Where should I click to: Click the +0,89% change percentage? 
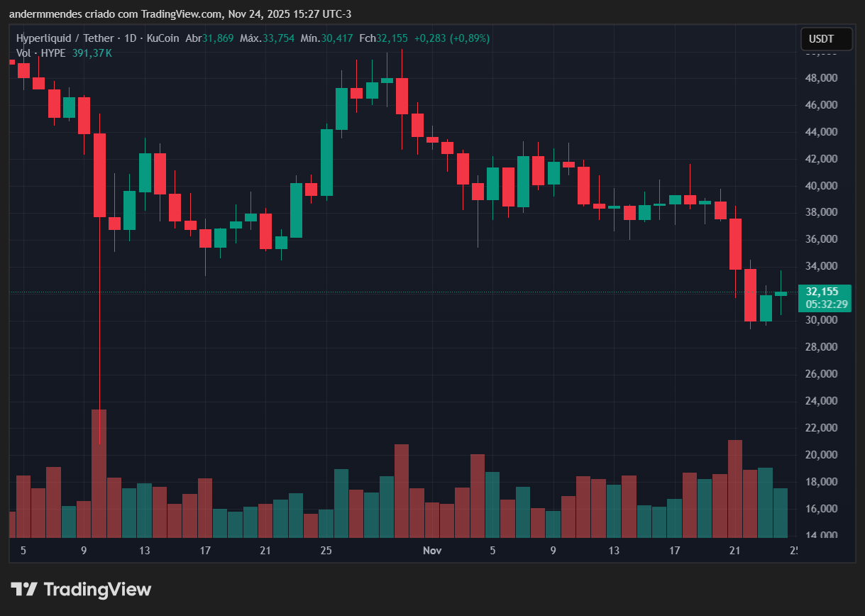pos(471,38)
